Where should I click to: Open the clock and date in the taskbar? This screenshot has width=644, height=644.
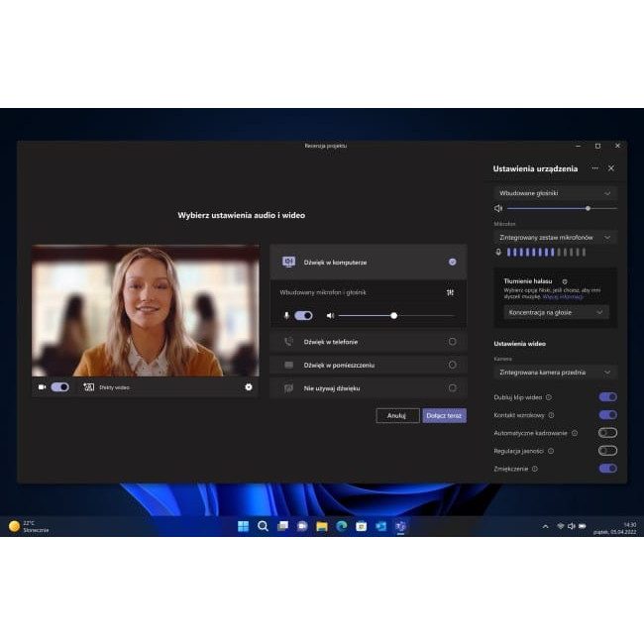coord(615,528)
